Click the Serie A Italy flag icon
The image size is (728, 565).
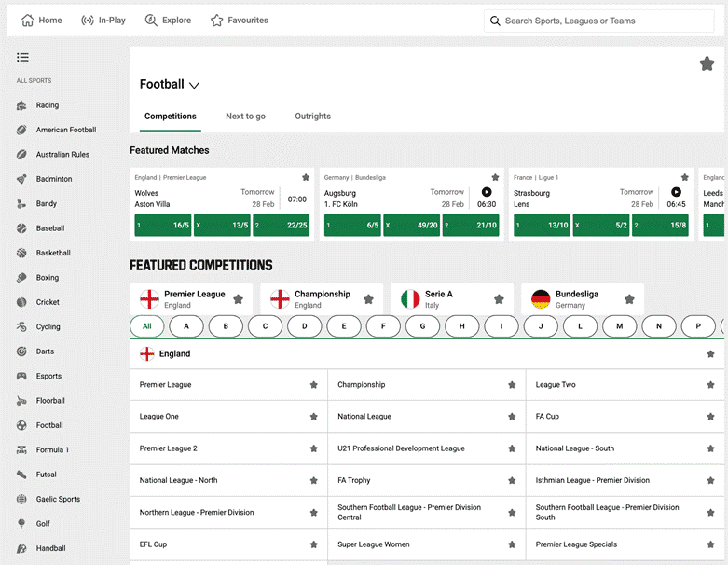click(x=410, y=299)
